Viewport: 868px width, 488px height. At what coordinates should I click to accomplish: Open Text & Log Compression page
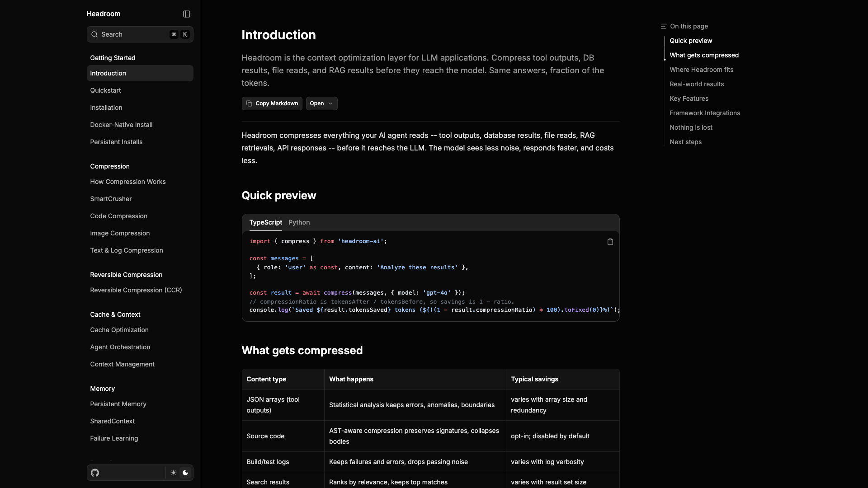click(x=140, y=250)
